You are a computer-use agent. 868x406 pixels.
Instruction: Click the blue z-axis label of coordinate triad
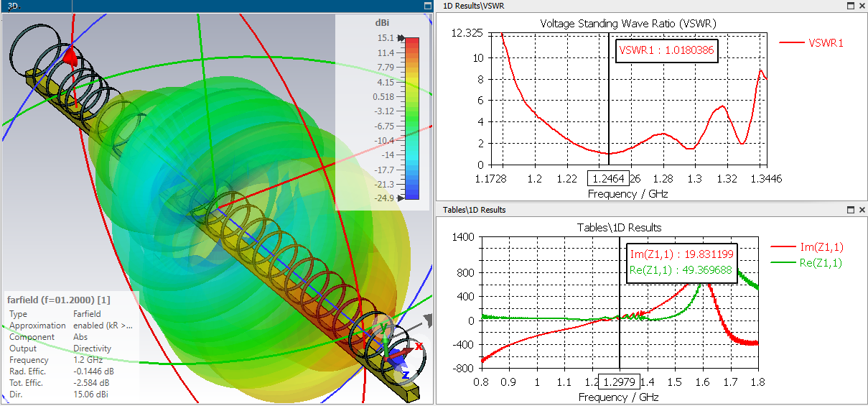click(406, 374)
